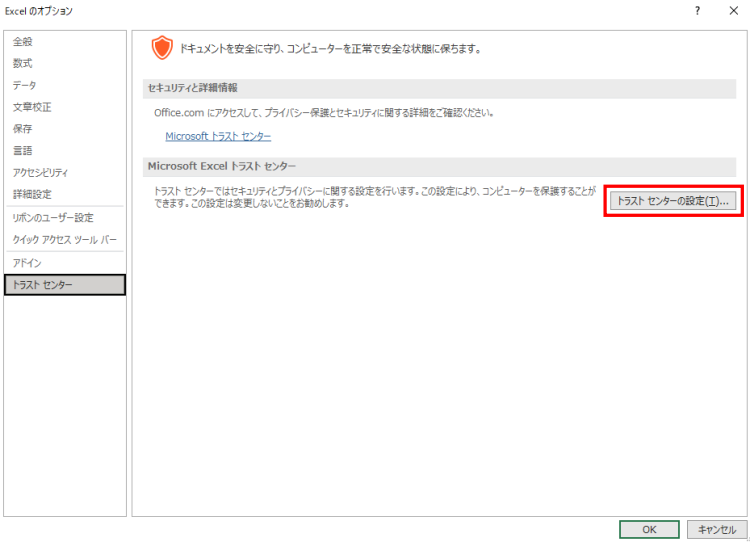Go to the 言語 settings
Screen dimensions: 750x542
pyautogui.click(x=23, y=151)
